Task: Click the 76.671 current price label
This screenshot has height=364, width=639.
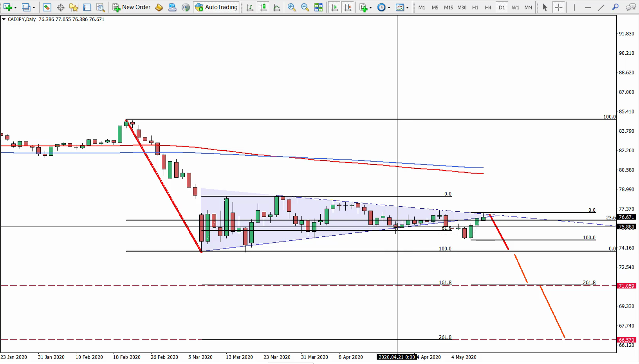Action: pos(626,217)
